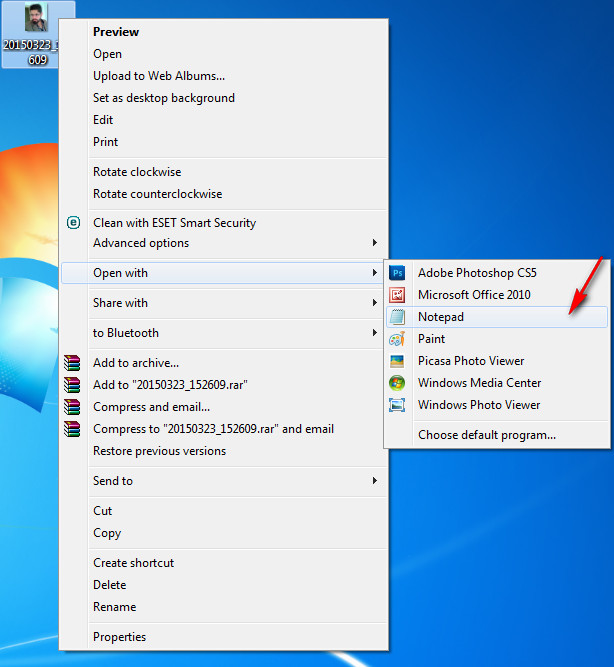Open with Microsoft Office 2010
614x667 pixels.
pos(497,295)
